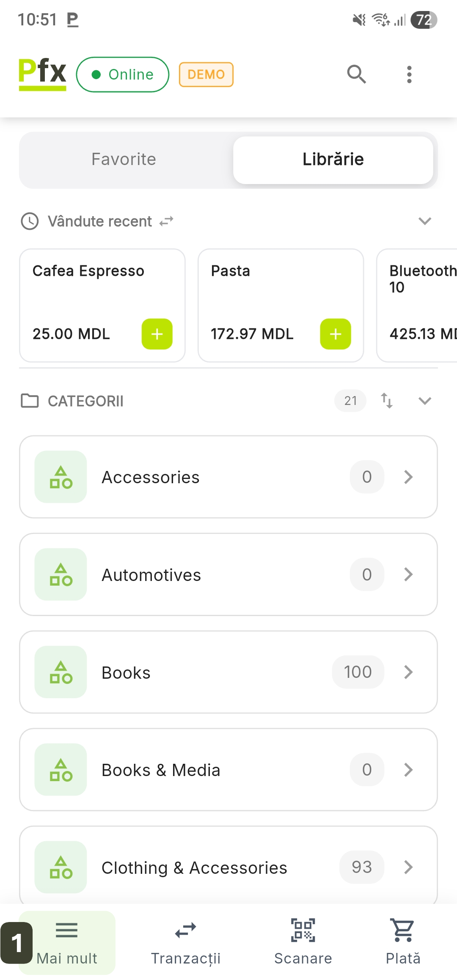Add Pasta using the plus icon
The width and height of the screenshot is (457, 980).
click(x=336, y=334)
